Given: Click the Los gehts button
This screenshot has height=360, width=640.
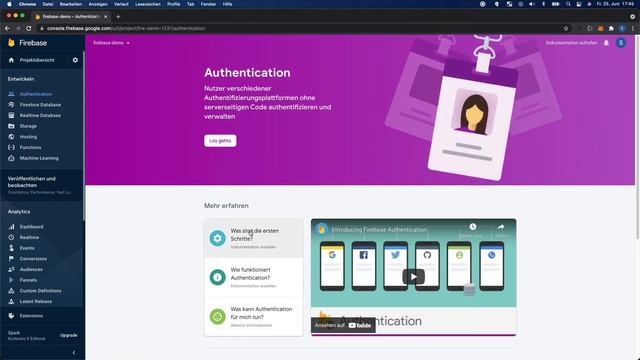Looking at the screenshot, I should (220, 141).
